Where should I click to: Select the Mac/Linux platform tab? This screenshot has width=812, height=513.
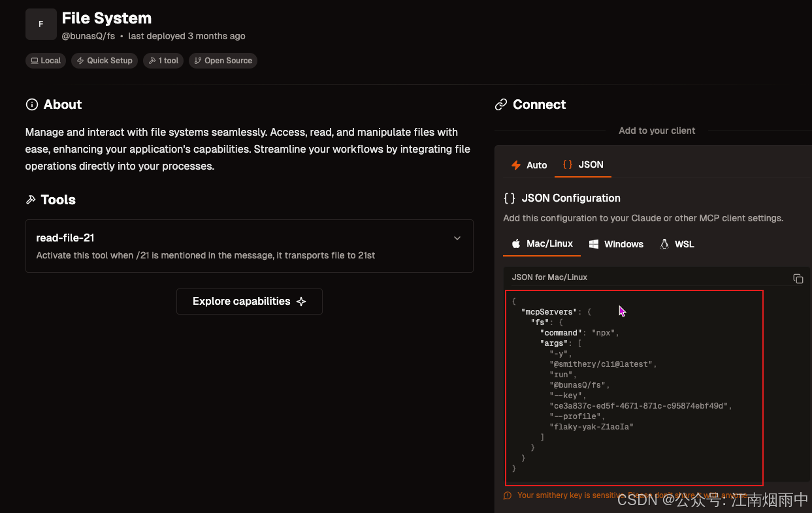(542, 243)
